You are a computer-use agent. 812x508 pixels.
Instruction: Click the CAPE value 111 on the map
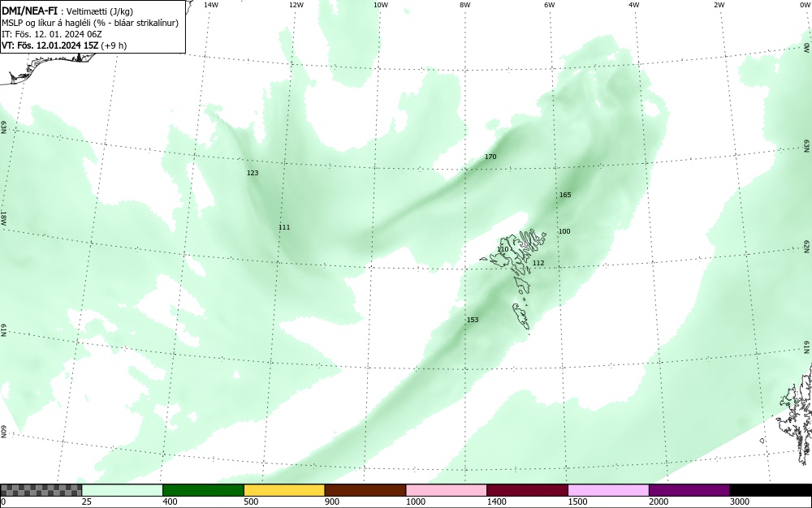(283, 227)
